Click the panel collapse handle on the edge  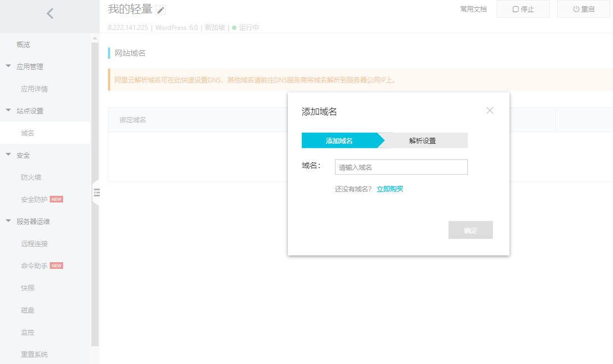(96, 192)
